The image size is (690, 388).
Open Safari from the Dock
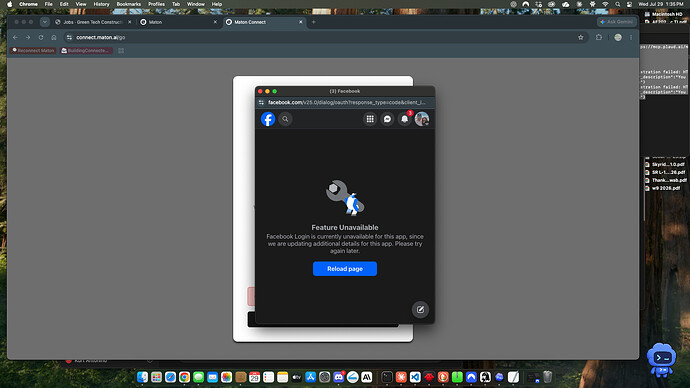pyautogui.click(x=170, y=377)
